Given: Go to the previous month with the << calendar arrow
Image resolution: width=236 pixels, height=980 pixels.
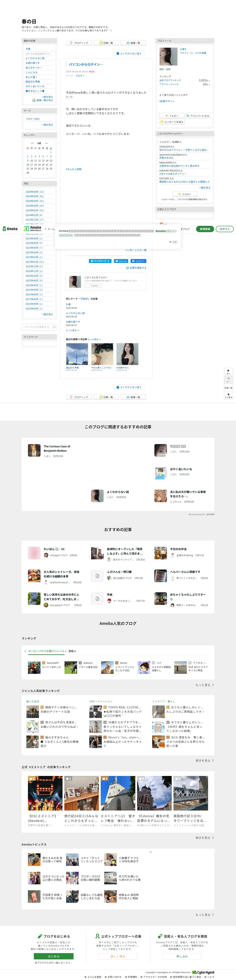Looking at the screenshot, I should click(32, 143).
